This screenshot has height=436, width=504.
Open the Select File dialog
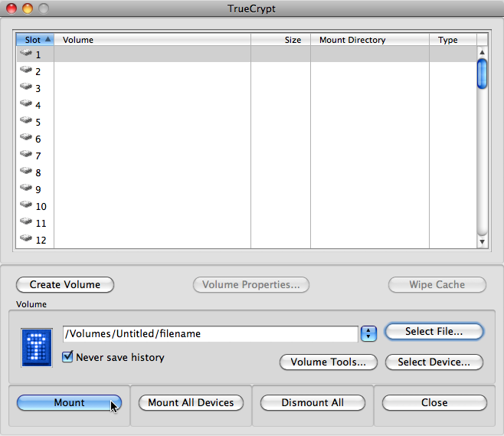434,331
